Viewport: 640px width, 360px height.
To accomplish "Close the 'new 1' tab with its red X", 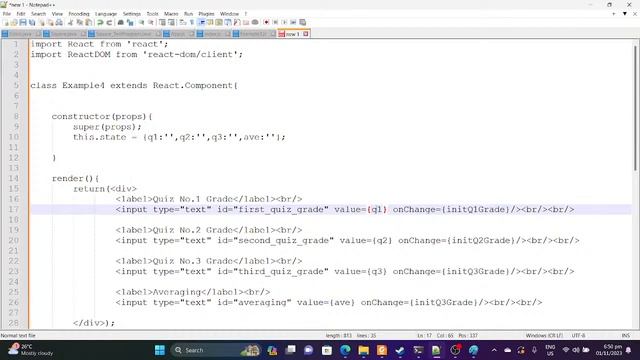I will 306,34.
